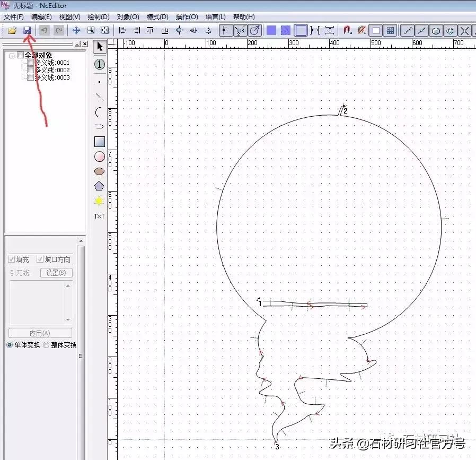Choose the pentagon polygon tool

pyautogui.click(x=99, y=186)
